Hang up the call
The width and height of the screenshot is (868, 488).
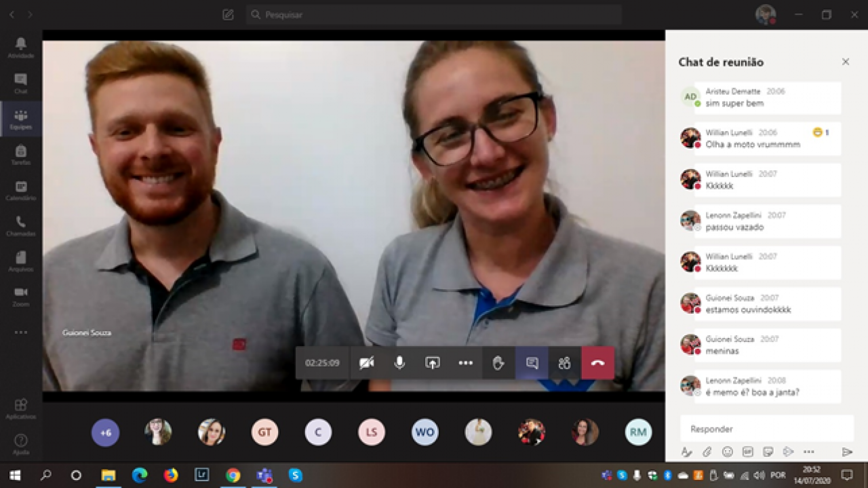click(x=597, y=363)
